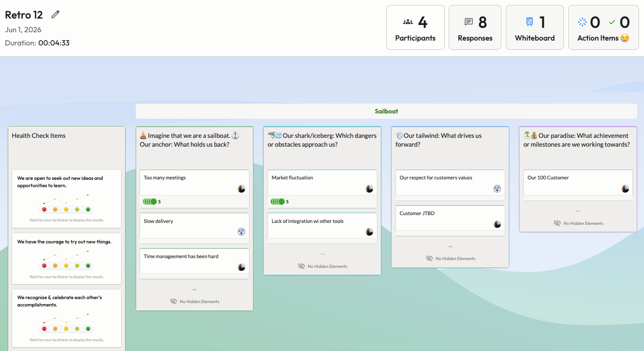This screenshot has height=351, width=644.
Task: Open the Participants stat card
Action: pos(415,27)
